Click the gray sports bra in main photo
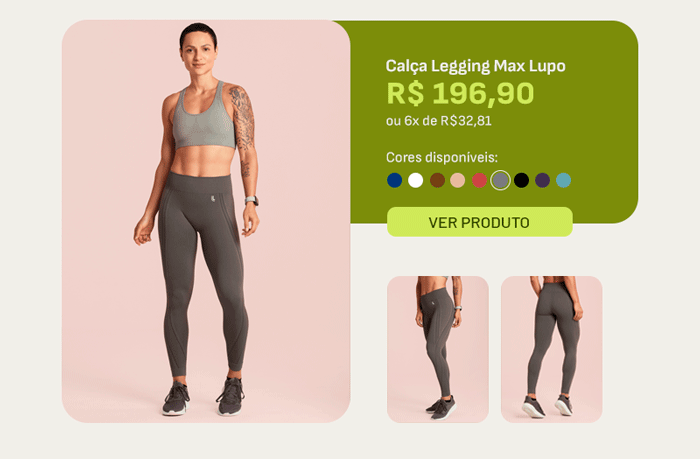This screenshot has height=459, width=700. coord(204,117)
